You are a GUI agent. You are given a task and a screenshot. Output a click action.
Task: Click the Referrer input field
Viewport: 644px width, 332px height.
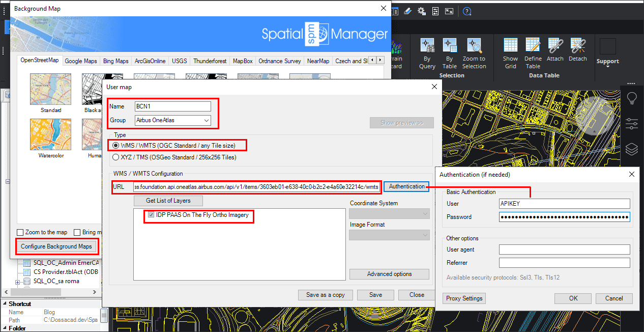coord(565,263)
